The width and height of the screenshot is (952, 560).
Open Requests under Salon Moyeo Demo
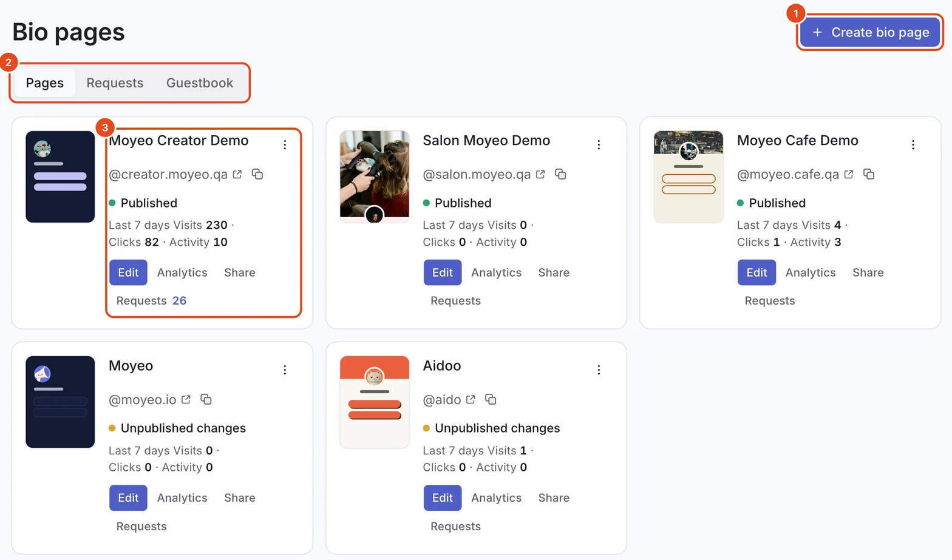(x=455, y=301)
